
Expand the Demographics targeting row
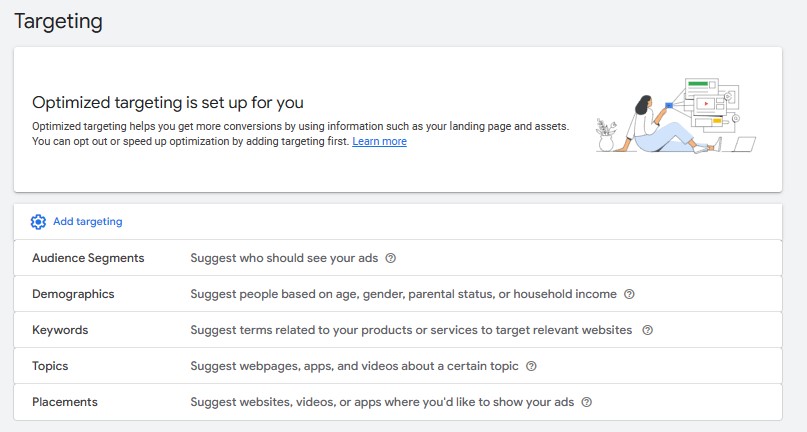[73, 294]
